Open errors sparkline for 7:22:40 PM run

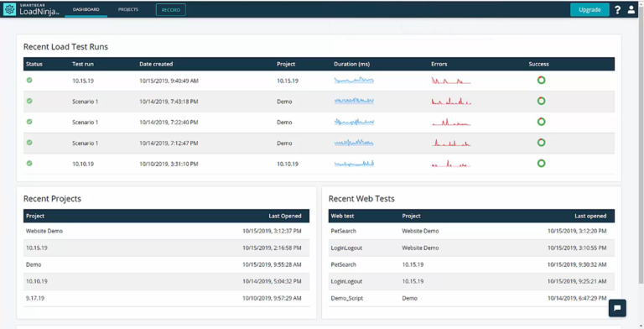coord(451,123)
